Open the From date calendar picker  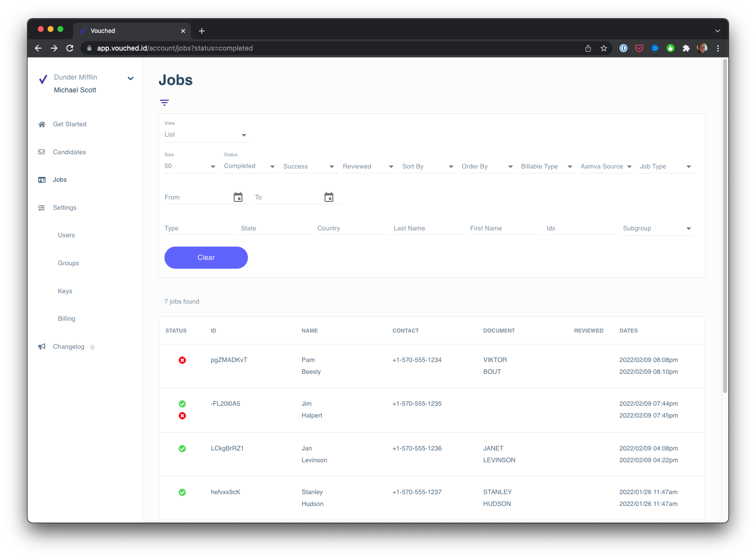[x=238, y=197]
